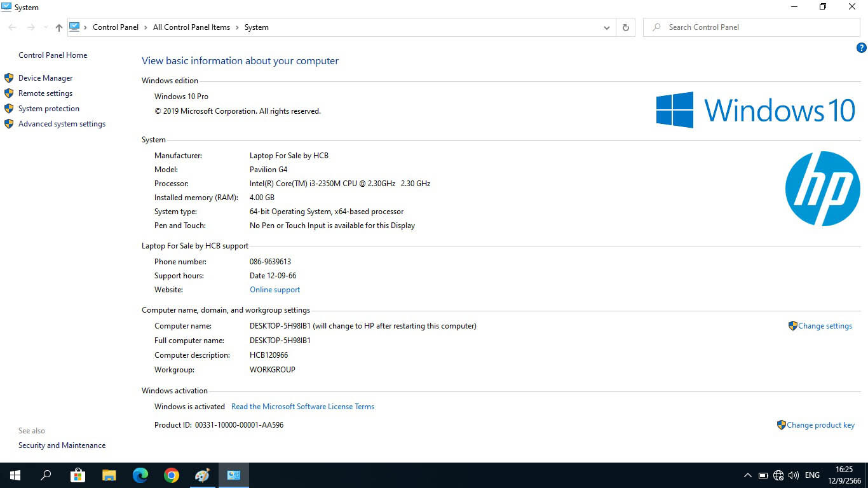This screenshot has height=488, width=868.
Task: Click the Refresh button in address bar
Action: (625, 27)
